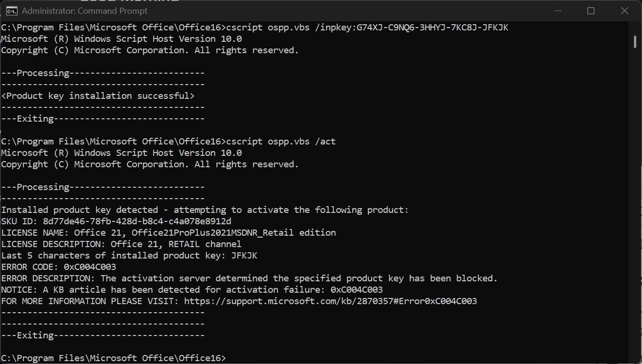
Task: Click the final empty Office16 prompt line
Action: [113, 358]
